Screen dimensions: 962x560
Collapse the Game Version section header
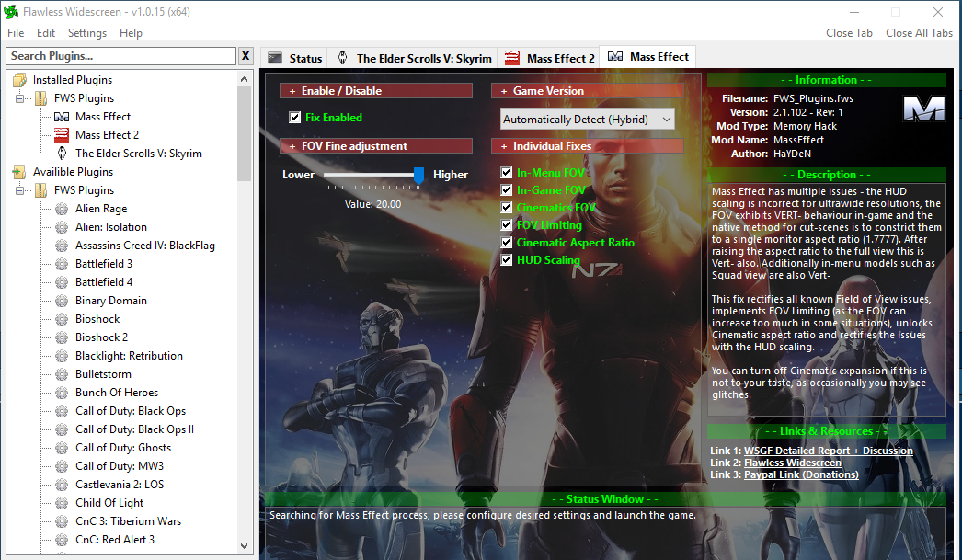point(587,91)
